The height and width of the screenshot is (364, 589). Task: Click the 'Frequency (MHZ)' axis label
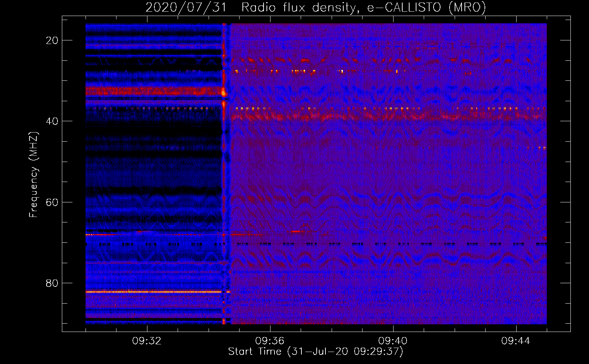pos(33,175)
